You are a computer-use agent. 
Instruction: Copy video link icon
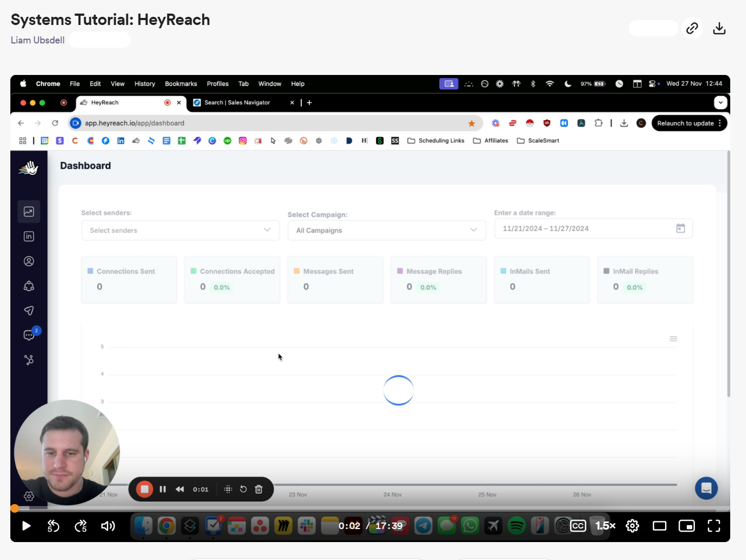tap(692, 28)
